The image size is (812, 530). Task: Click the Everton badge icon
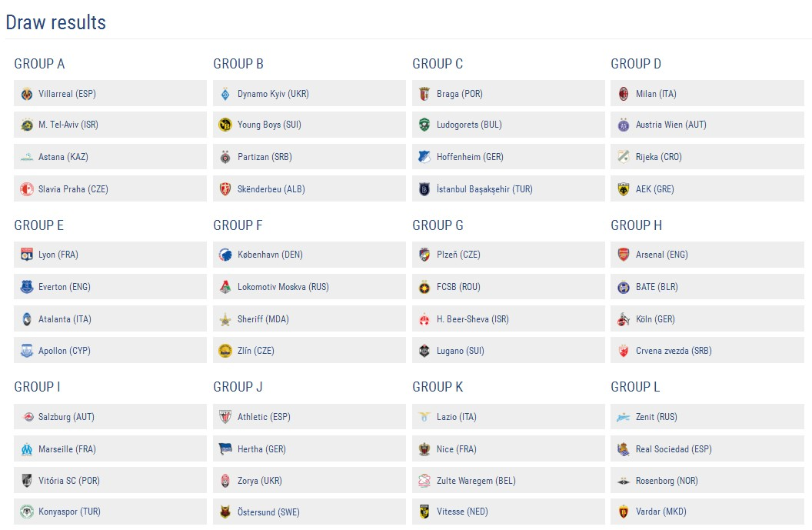click(27, 286)
